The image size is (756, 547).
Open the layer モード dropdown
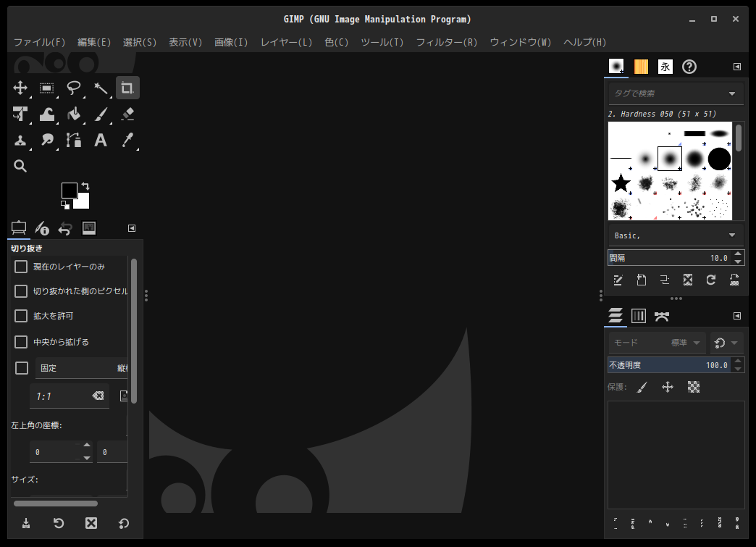[x=657, y=343]
